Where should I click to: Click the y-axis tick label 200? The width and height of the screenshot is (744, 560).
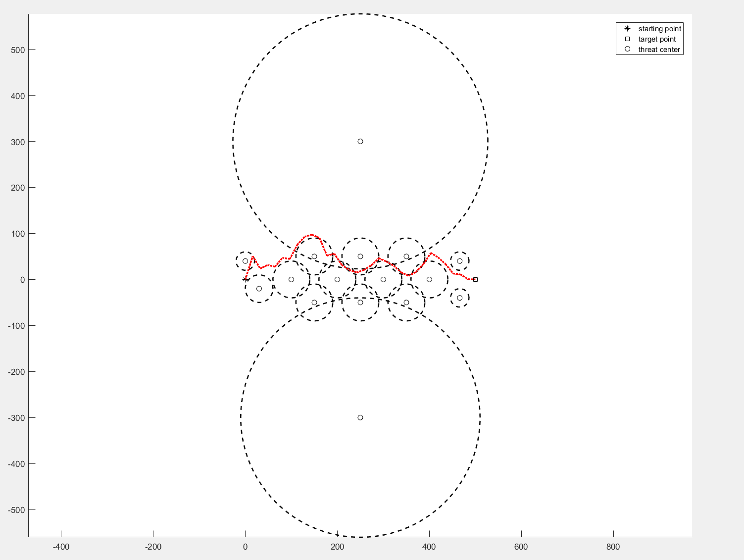click(17, 188)
